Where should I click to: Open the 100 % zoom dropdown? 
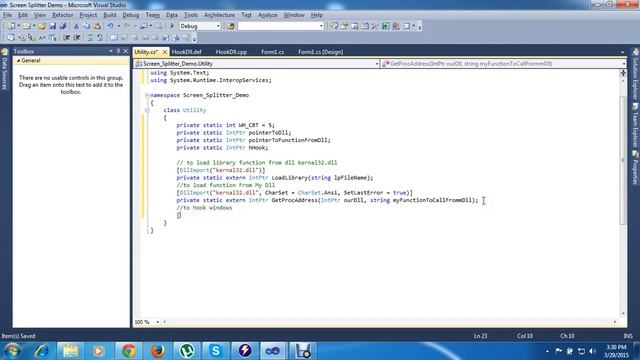click(158, 322)
